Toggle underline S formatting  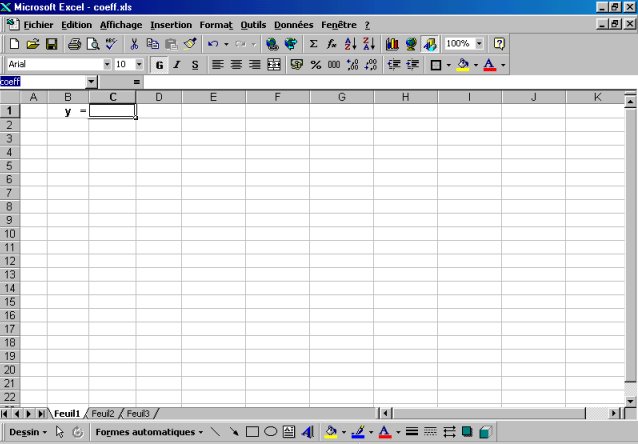[x=195, y=65]
